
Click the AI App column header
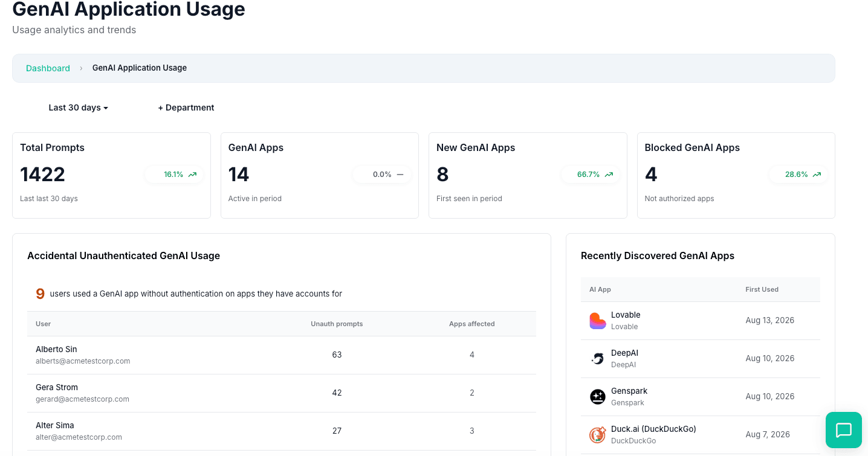tap(600, 289)
